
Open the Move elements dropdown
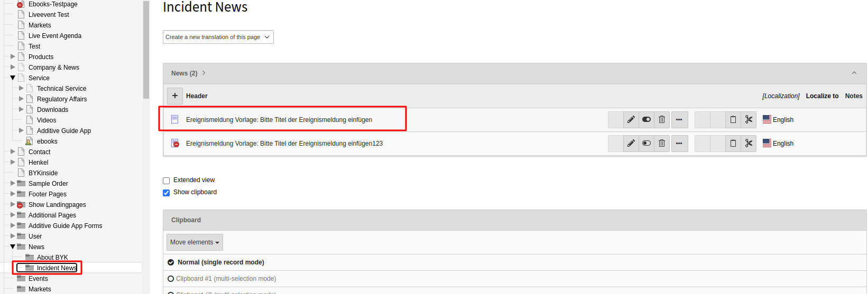(195, 242)
